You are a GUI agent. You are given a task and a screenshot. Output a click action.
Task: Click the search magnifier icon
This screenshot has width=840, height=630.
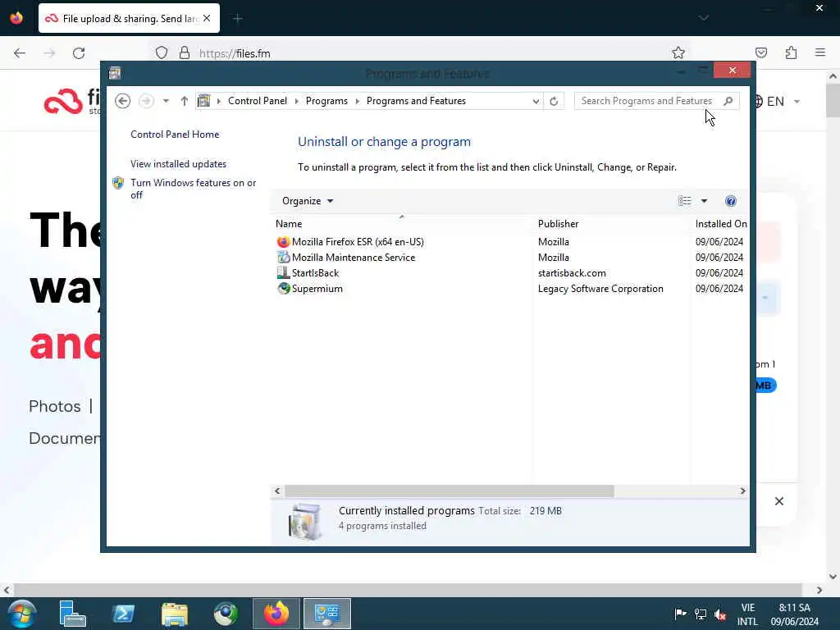coord(728,101)
